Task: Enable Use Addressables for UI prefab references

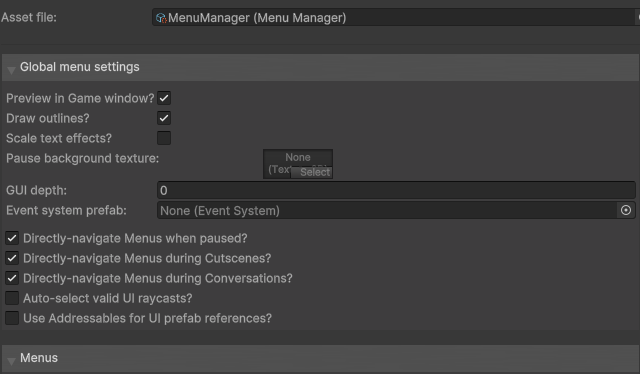Action: pyautogui.click(x=12, y=318)
